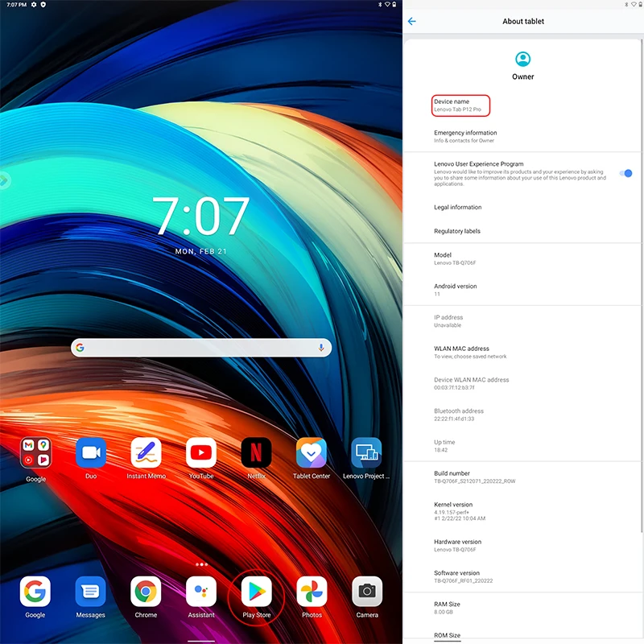Screen dimensions: 644x644
Task: Open the Google app in dock
Action: coord(35,592)
